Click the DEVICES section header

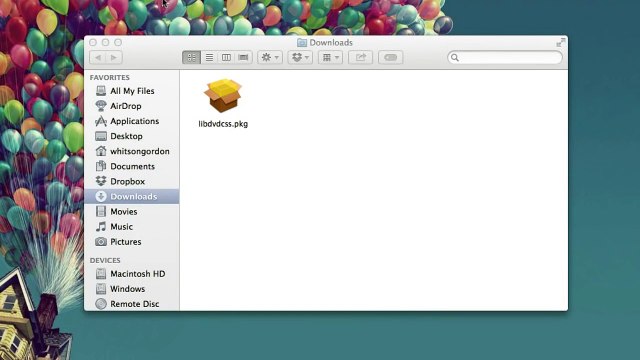click(x=105, y=260)
